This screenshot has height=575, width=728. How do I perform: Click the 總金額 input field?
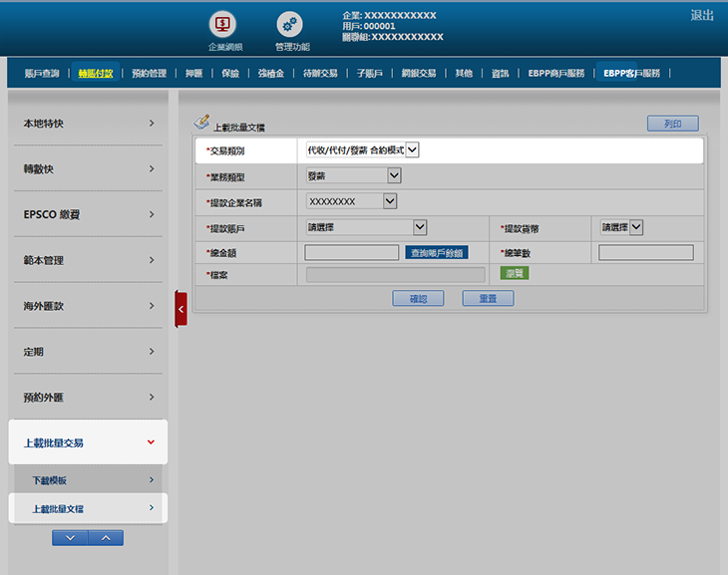pyautogui.click(x=353, y=253)
